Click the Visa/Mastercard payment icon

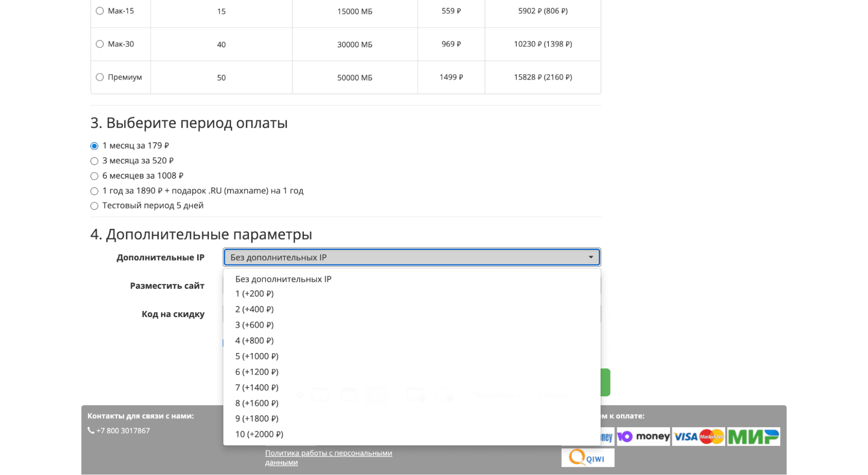698,436
